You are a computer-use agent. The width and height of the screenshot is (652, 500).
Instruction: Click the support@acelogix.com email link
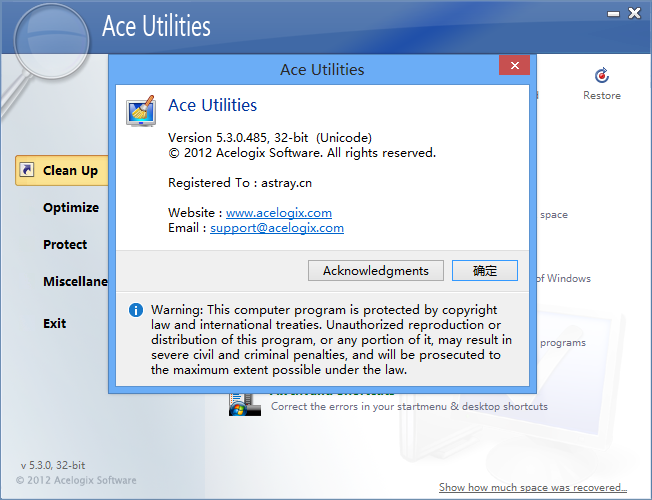(x=277, y=228)
